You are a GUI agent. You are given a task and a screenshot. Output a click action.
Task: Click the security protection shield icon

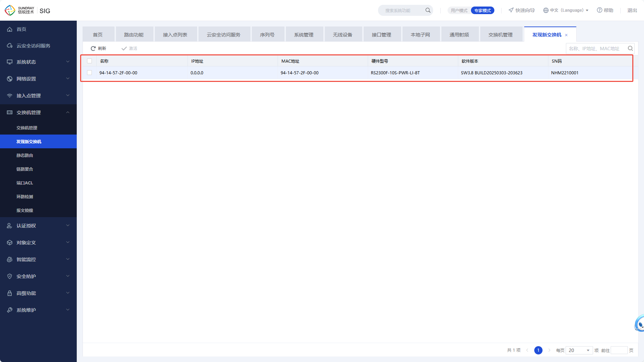(x=10, y=276)
